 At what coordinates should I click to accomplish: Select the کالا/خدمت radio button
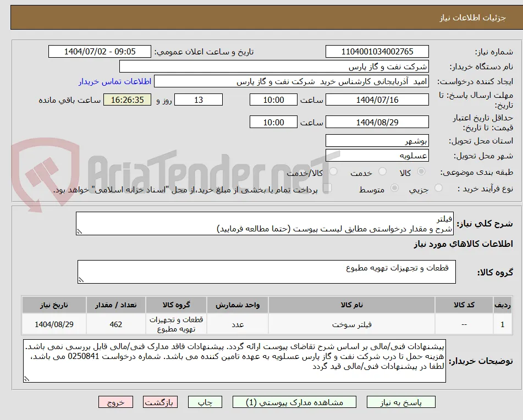tap(333, 172)
